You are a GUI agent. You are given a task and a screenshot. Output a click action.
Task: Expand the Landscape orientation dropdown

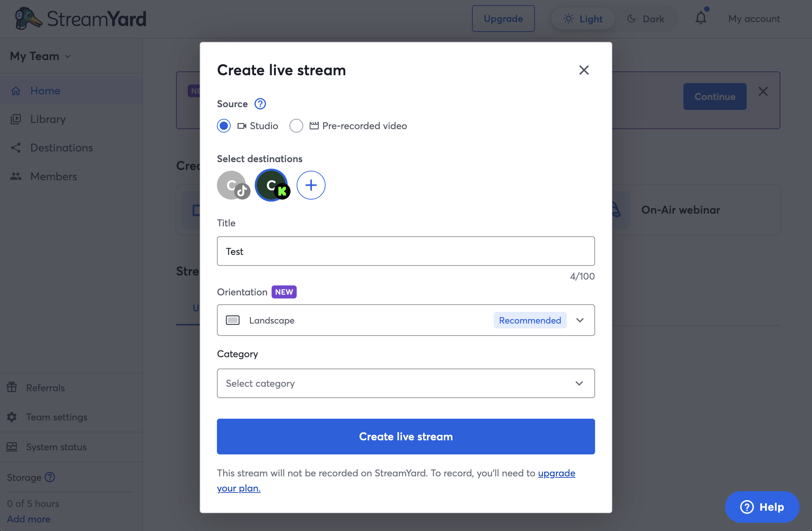(406, 320)
